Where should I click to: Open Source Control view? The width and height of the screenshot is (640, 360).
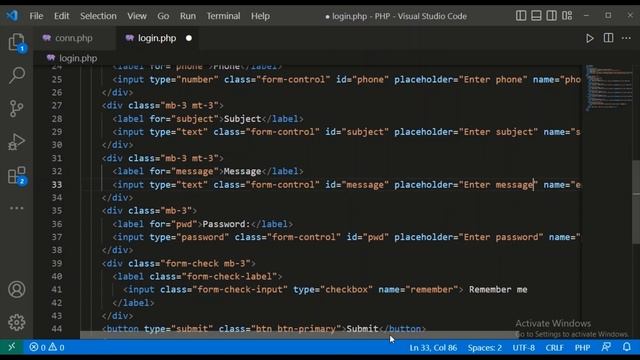(x=17, y=109)
